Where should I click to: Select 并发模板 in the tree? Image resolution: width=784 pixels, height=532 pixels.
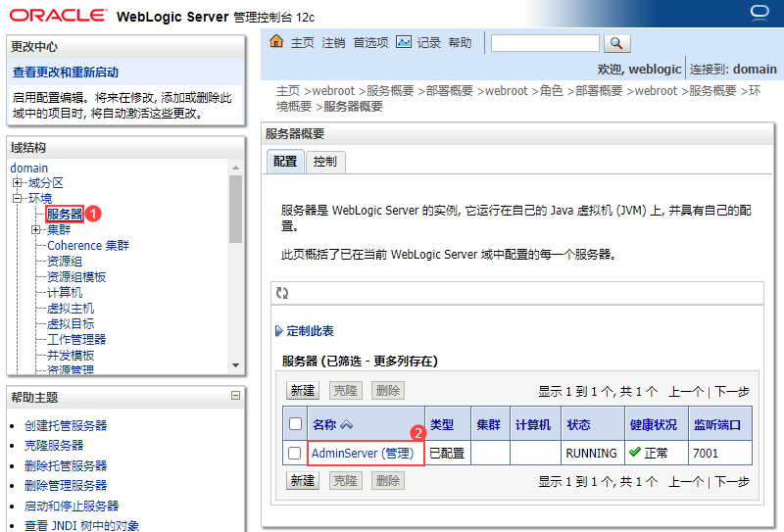pos(71,356)
